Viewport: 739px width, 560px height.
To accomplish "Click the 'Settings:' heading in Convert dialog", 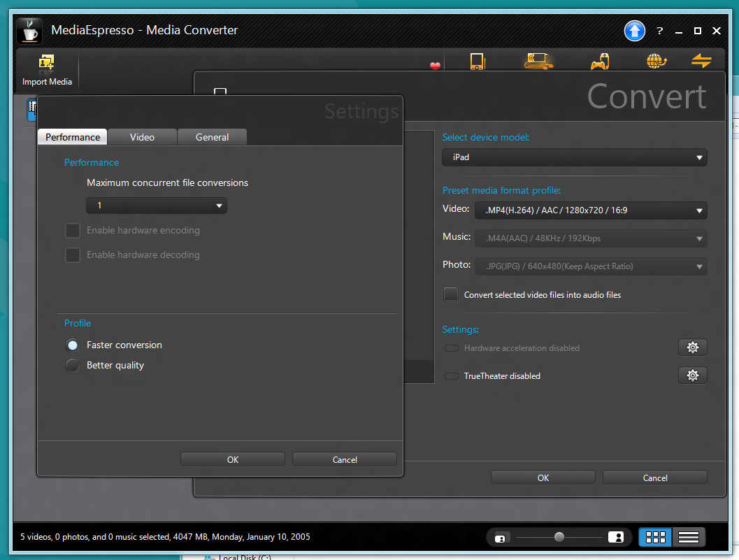I will tap(461, 329).
